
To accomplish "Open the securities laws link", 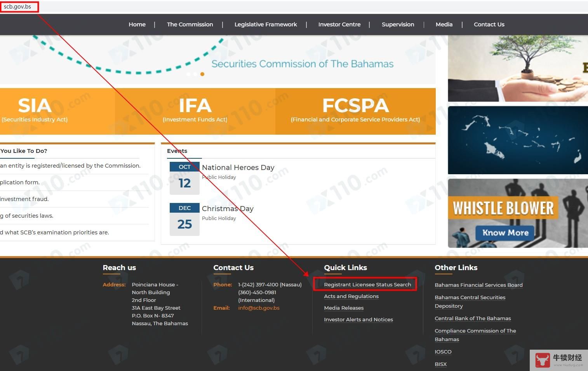I will click(27, 216).
